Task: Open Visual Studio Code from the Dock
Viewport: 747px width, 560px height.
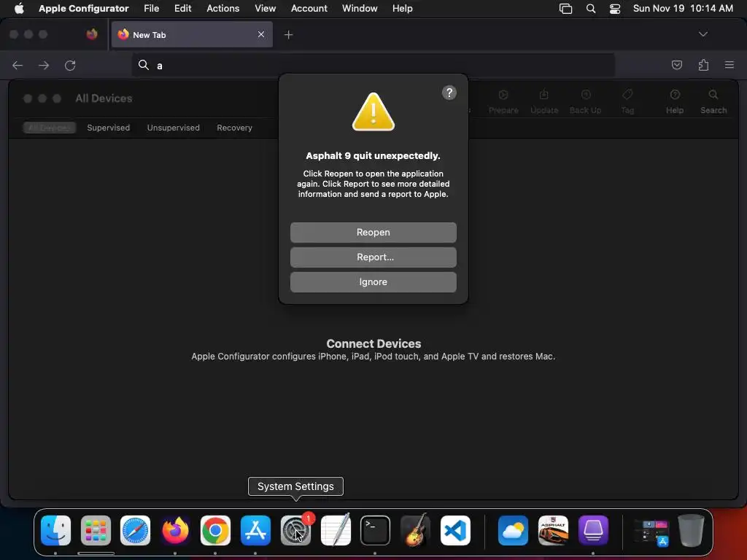Action: tap(455, 530)
